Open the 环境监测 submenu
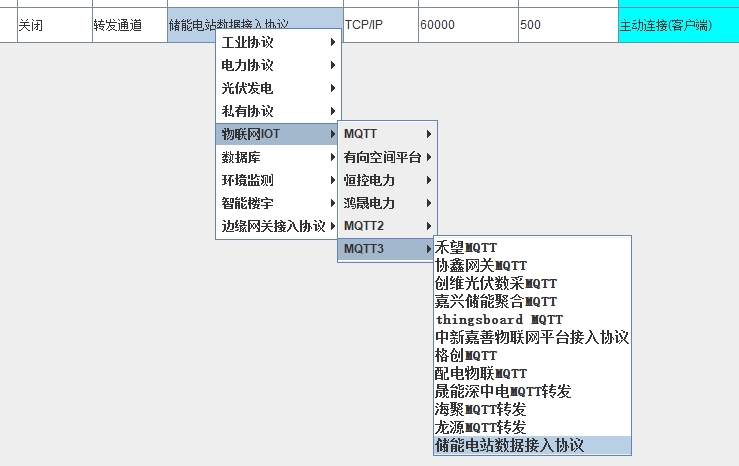The width and height of the screenshot is (739, 466). point(278,180)
